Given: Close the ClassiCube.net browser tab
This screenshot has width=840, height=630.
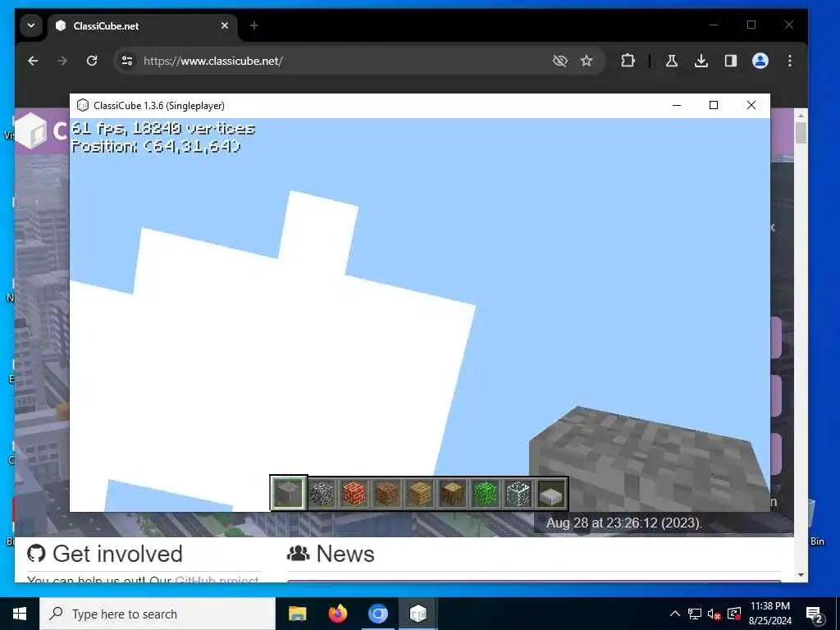Looking at the screenshot, I should tap(225, 25).
